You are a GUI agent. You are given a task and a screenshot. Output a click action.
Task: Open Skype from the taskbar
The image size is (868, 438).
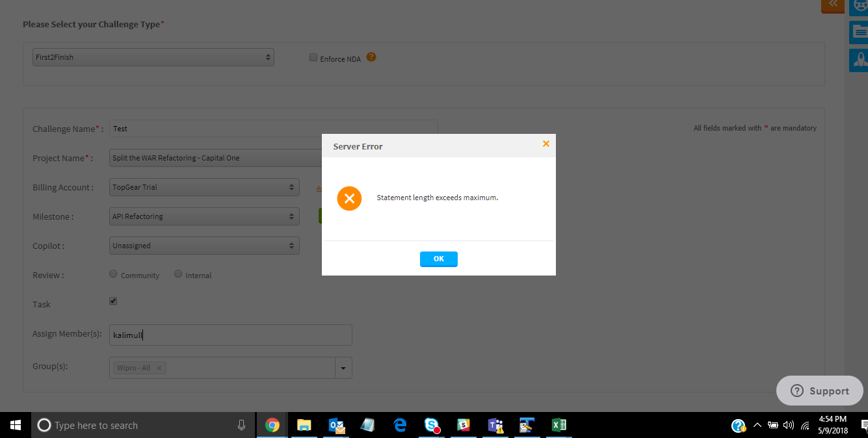[x=432, y=425]
